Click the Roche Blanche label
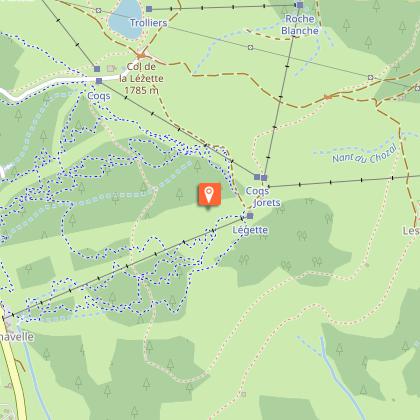 click(300, 25)
